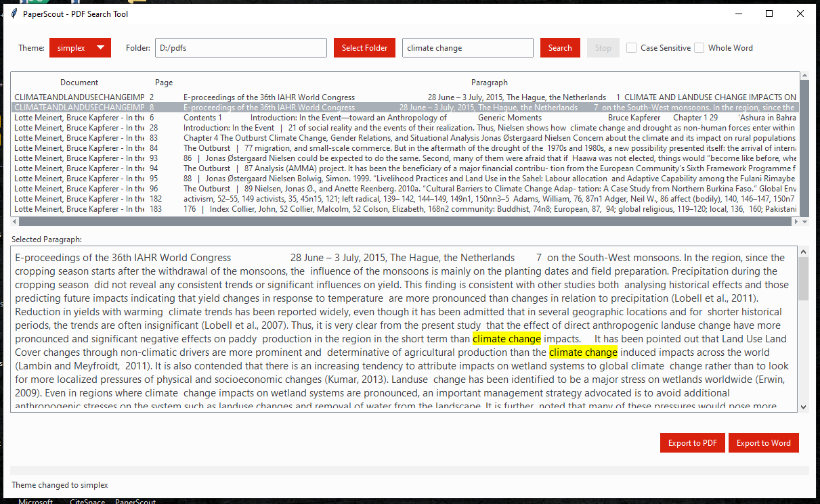Click the greyed-out Stop button
This screenshot has height=504, width=820.
603,48
